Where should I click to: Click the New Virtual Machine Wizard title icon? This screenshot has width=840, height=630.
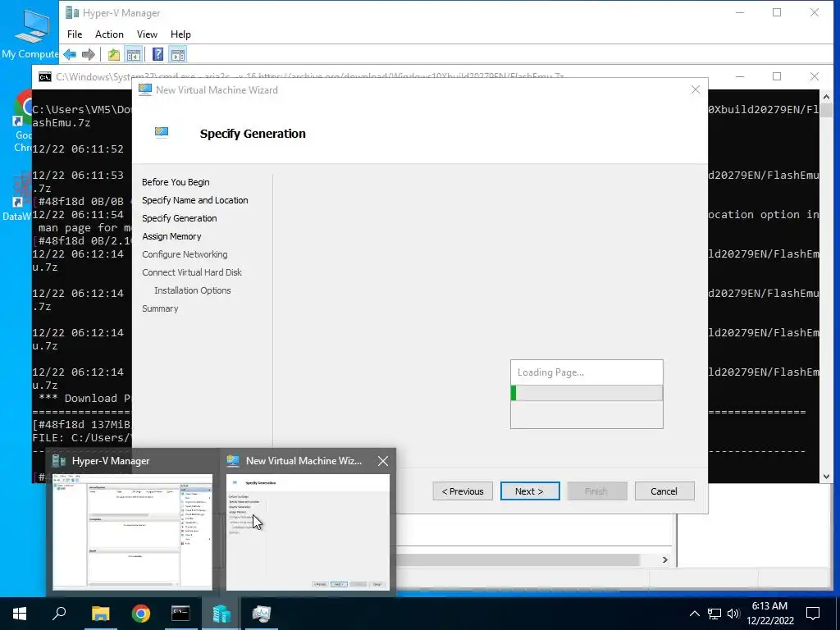(x=145, y=89)
